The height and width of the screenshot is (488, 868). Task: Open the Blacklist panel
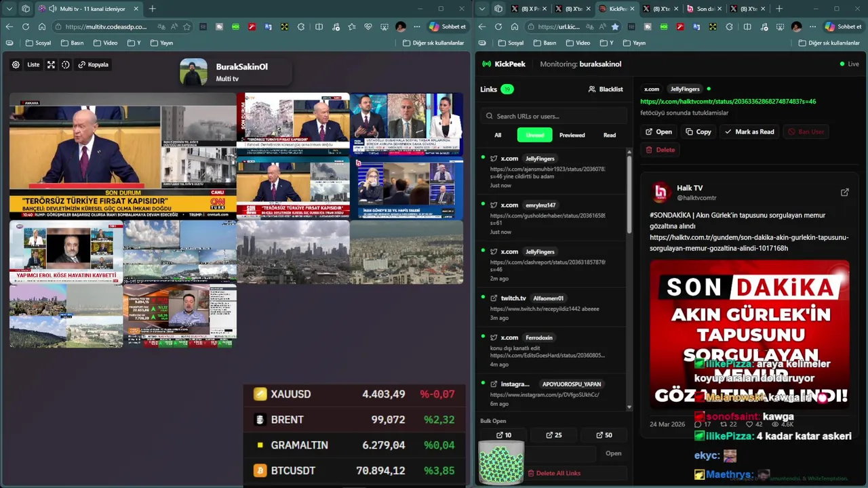[606, 89]
